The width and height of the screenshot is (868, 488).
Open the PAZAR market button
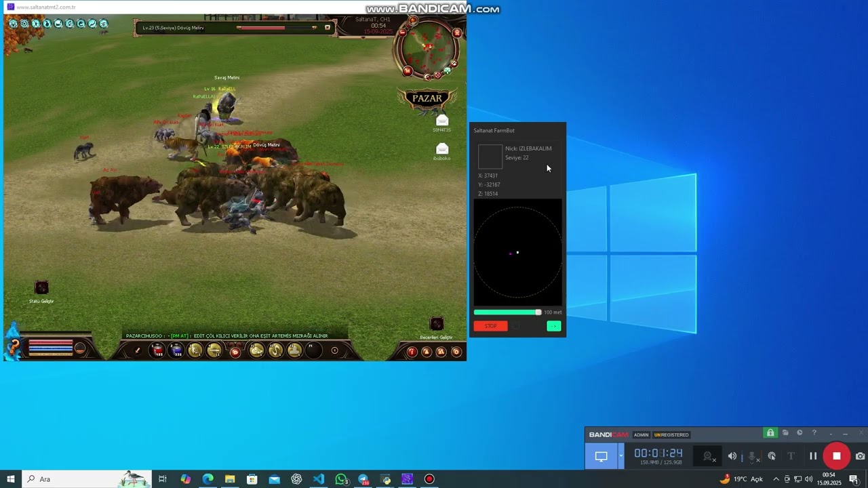point(427,99)
